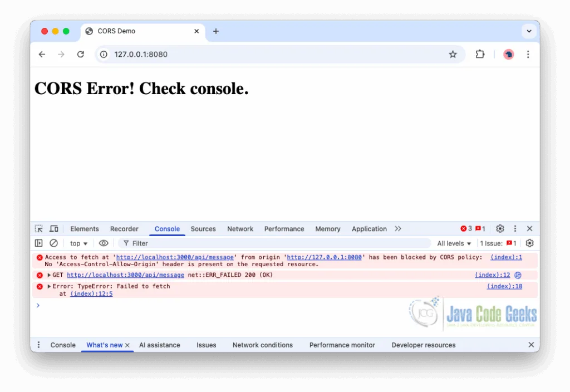Expand the TypeError Failed to fetch entry
Screen dimensions: 570x392
pos(49,286)
